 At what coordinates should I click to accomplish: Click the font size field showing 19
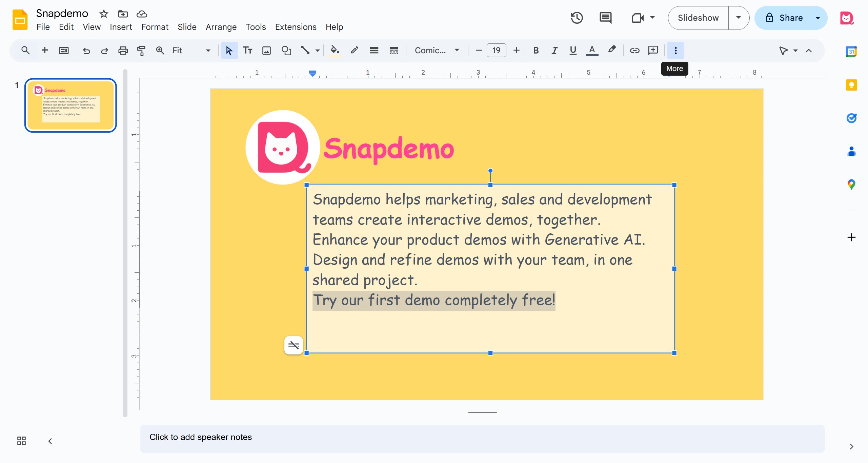[497, 51]
